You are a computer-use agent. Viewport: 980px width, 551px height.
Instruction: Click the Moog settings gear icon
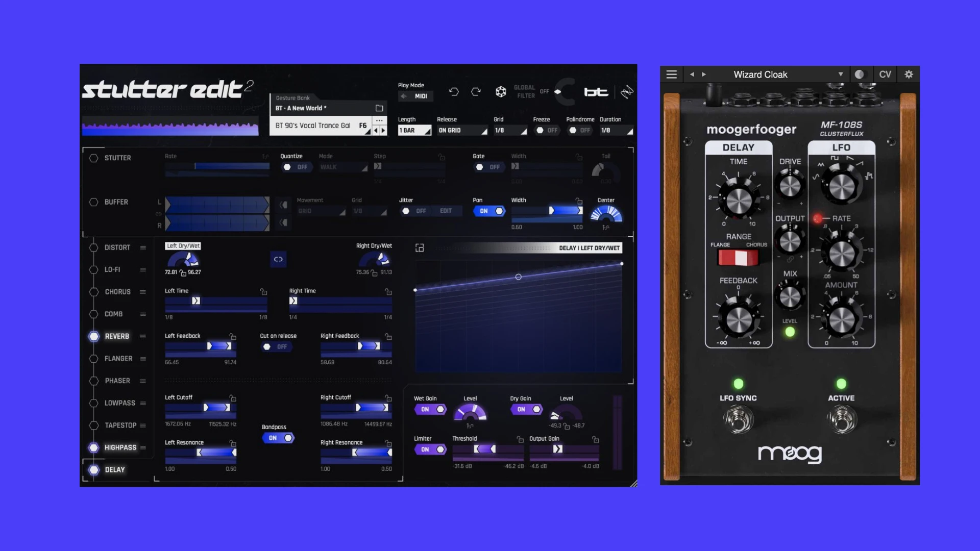pos(909,74)
